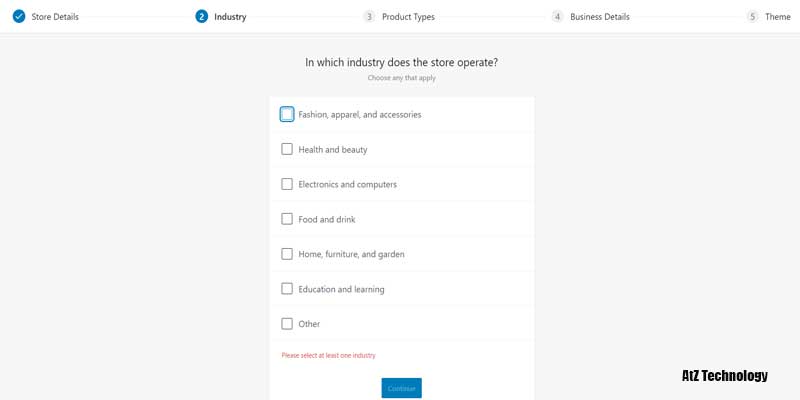
Task: Click the Health and beauty label text
Action: point(333,150)
